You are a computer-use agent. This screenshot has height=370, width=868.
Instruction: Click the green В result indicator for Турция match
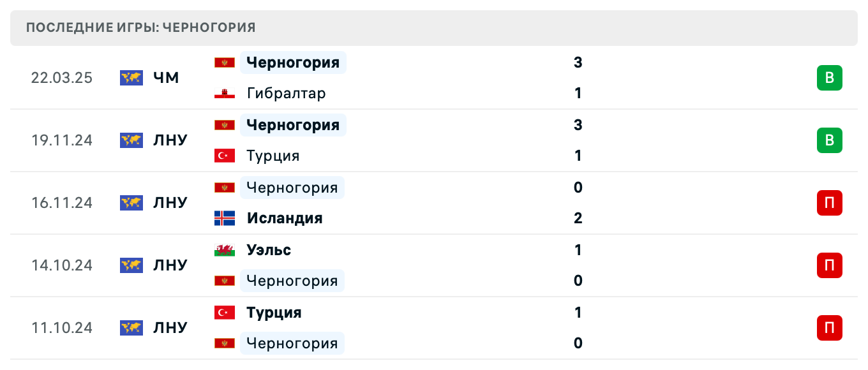click(x=829, y=140)
